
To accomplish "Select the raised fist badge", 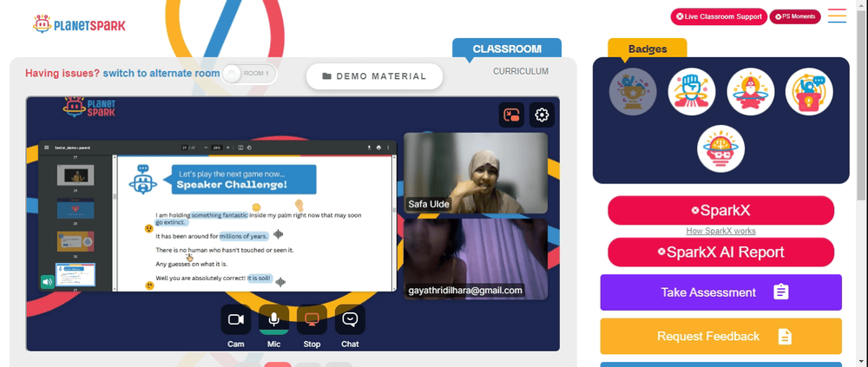I will (692, 91).
